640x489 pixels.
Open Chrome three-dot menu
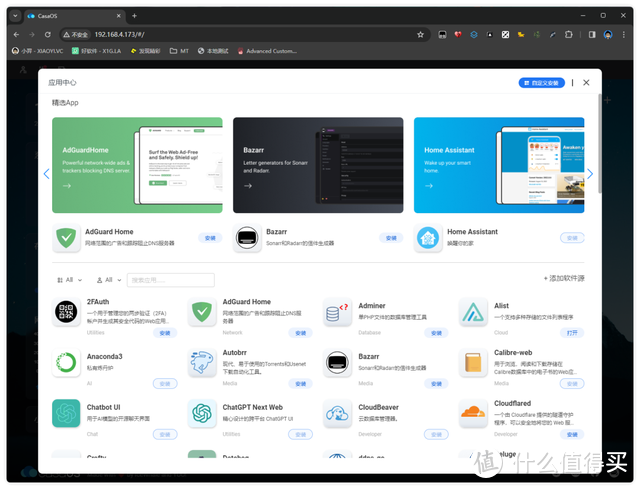coord(624,35)
